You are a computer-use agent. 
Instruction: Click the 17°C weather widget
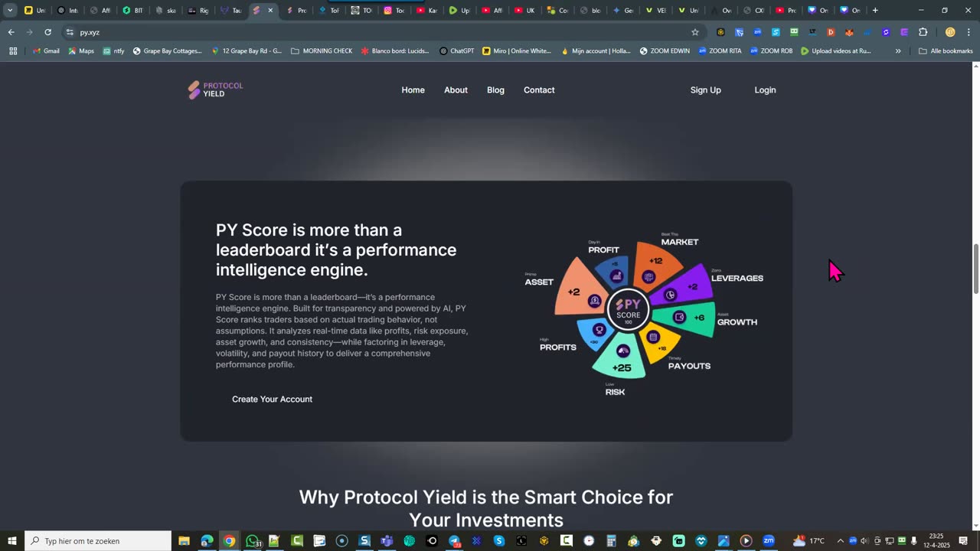tap(809, 541)
